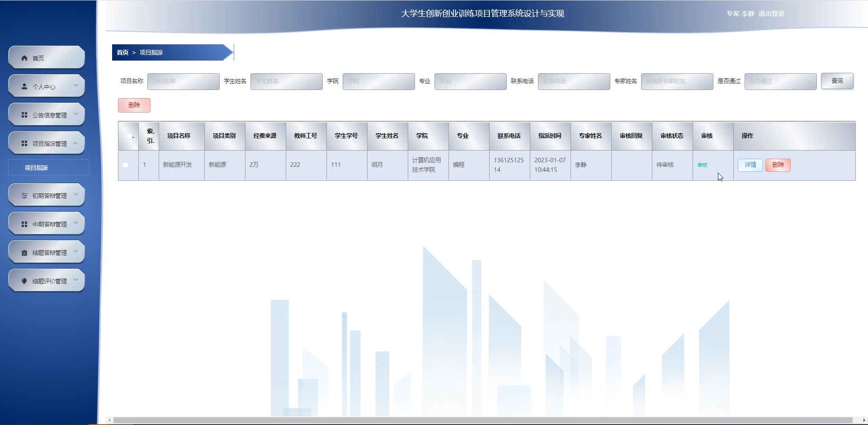Click the 指派时间 column header
The height and width of the screenshot is (425, 868).
[550, 136]
